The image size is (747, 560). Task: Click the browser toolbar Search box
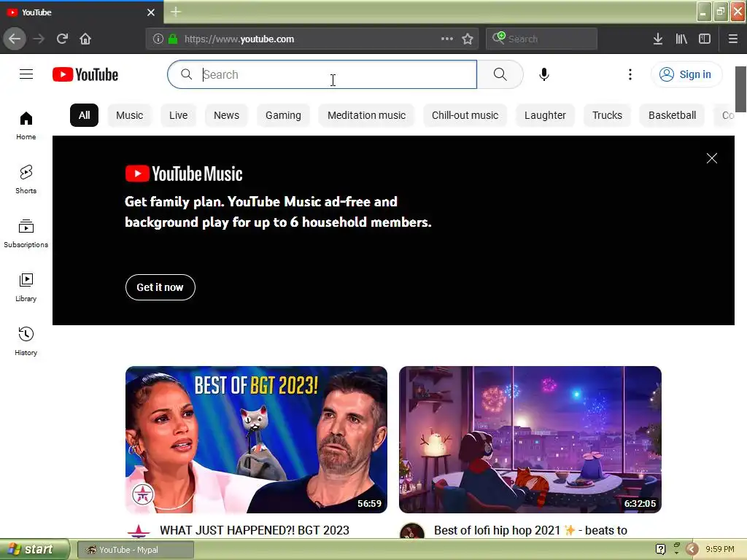click(x=542, y=39)
